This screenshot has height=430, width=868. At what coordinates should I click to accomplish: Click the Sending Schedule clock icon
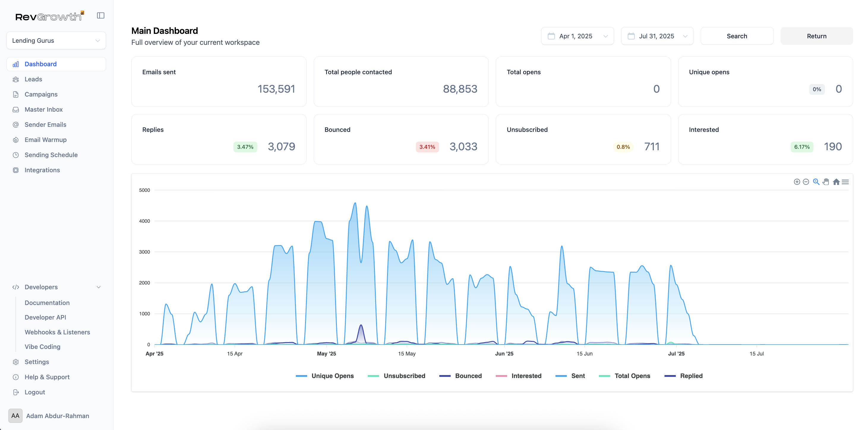15,155
